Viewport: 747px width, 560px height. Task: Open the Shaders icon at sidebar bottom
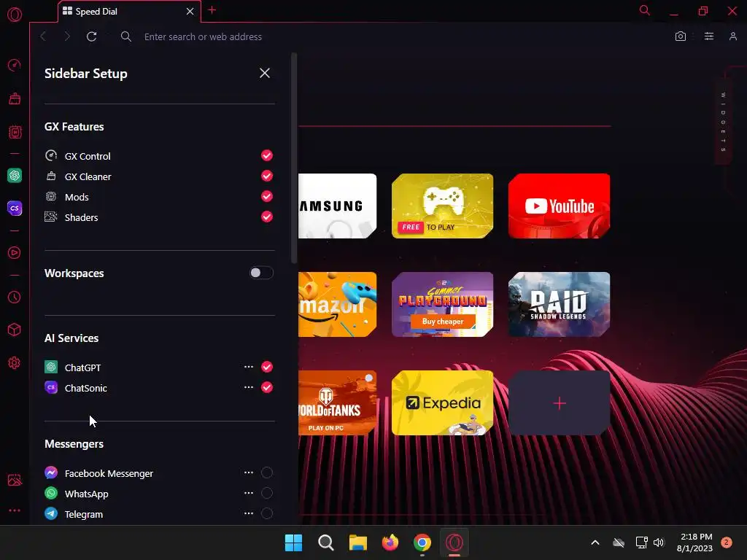[x=15, y=480]
